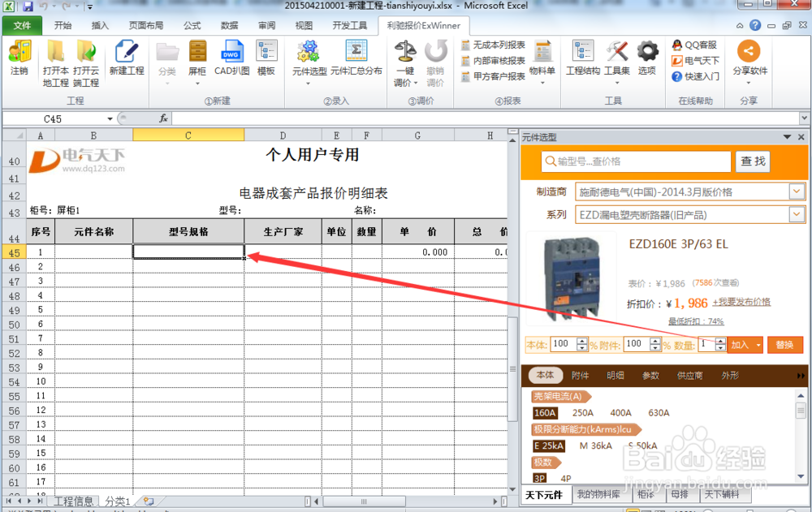Switch to the 页面布局 tab
The image size is (812, 512).
[x=146, y=25]
